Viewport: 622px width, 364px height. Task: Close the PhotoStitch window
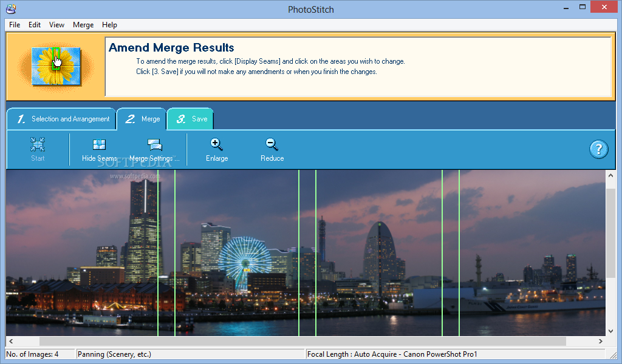coord(604,7)
